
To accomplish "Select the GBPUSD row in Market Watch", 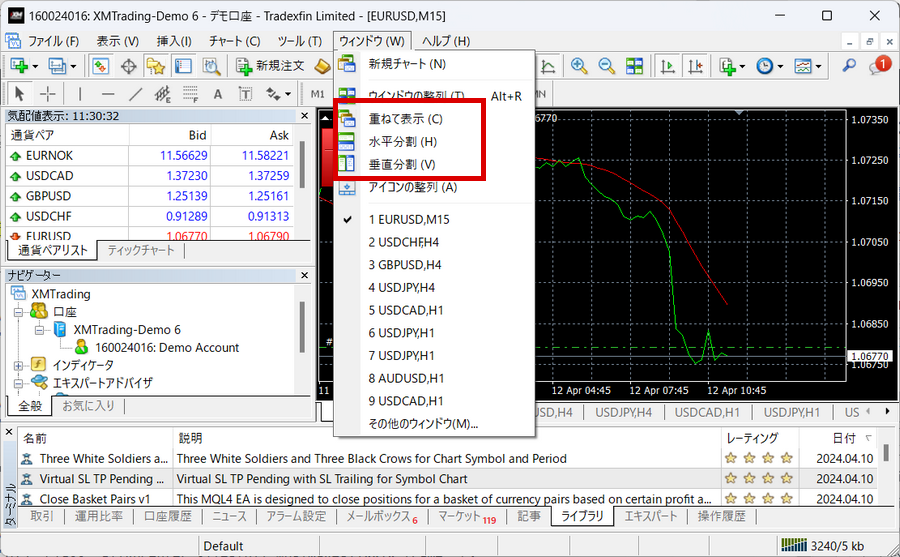I will [151, 196].
